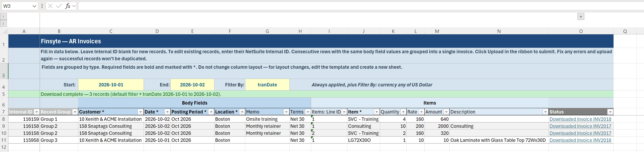Screen dimensions: 644x152
Task: Open the Description column filter dropdown
Action: pyautogui.click(x=545, y=112)
